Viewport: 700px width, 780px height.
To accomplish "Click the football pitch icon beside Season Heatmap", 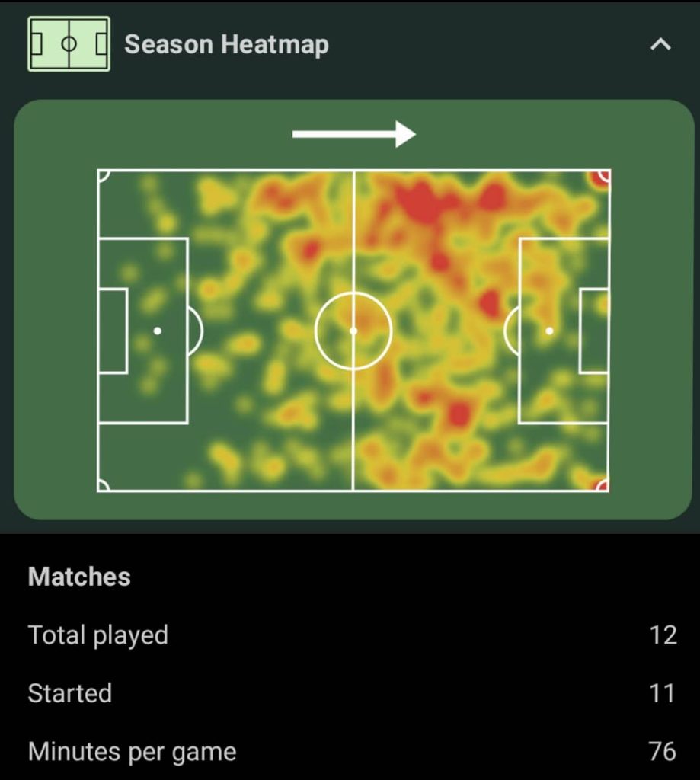I will [69, 43].
